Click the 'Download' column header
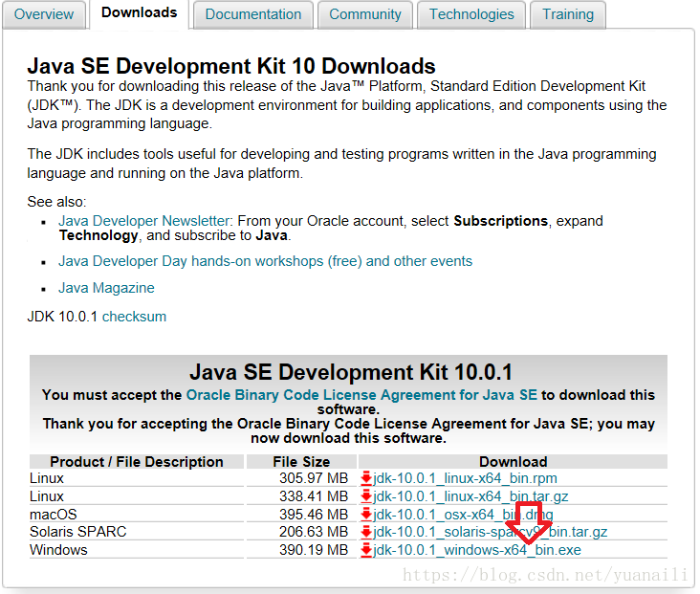 [513, 462]
